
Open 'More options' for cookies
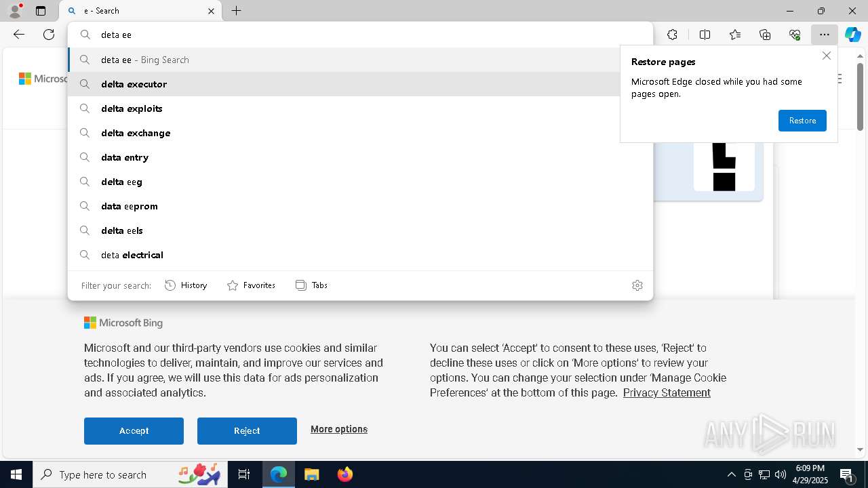(x=339, y=429)
